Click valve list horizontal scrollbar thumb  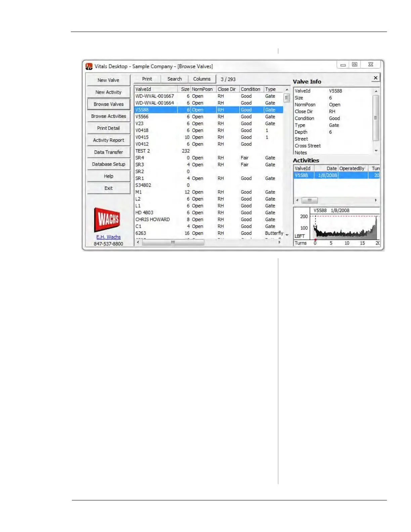pyautogui.click(x=173, y=242)
